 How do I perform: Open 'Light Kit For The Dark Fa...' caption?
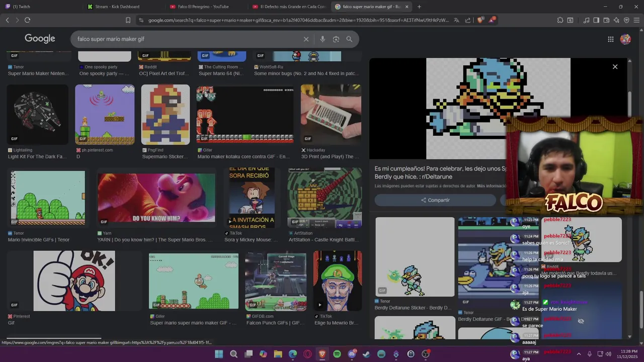click(37, 157)
